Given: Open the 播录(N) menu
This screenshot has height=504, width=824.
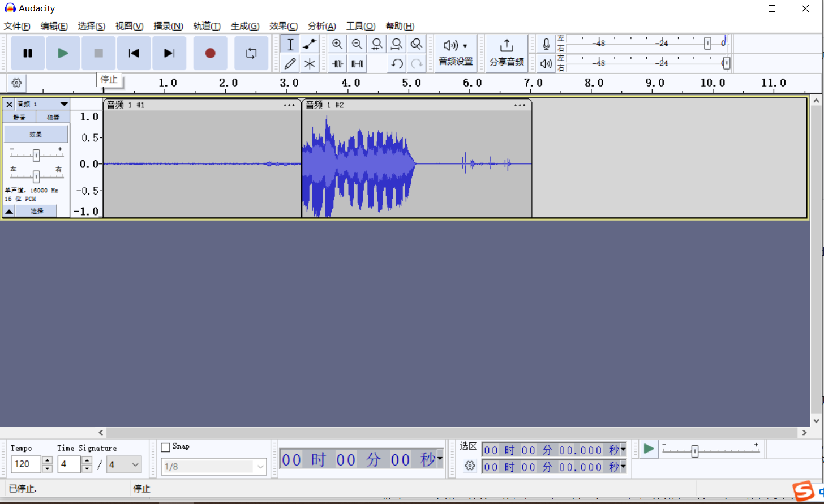Looking at the screenshot, I should pyautogui.click(x=169, y=26).
